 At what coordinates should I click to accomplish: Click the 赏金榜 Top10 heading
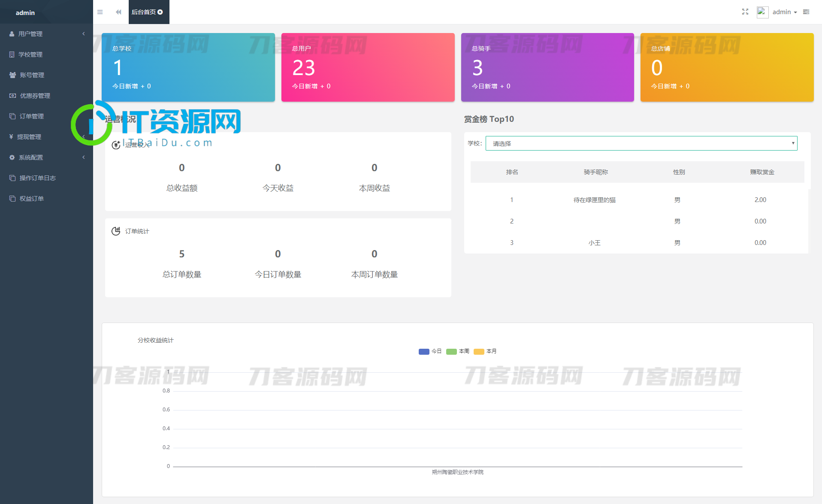pyautogui.click(x=489, y=119)
